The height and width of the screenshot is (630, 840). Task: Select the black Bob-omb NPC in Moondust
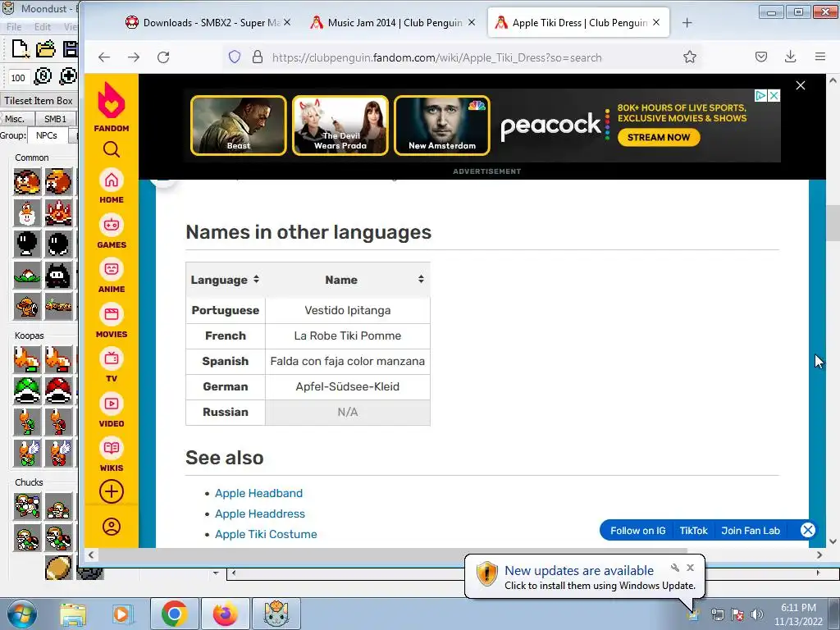(x=27, y=244)
